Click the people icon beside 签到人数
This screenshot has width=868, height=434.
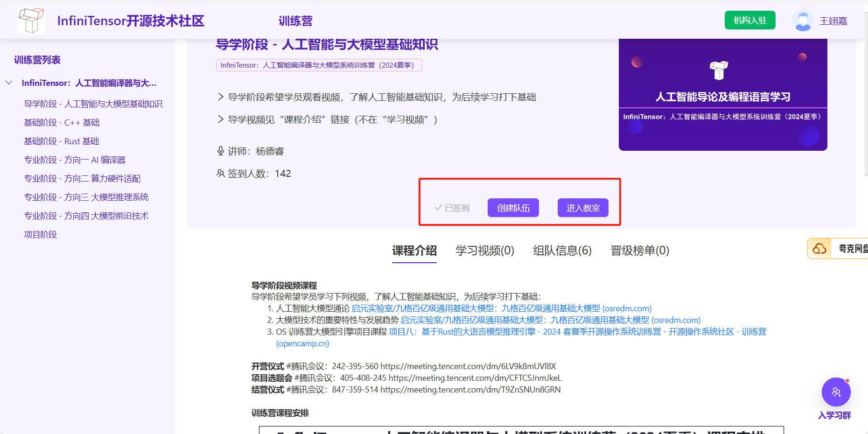[x=220, y=173]
